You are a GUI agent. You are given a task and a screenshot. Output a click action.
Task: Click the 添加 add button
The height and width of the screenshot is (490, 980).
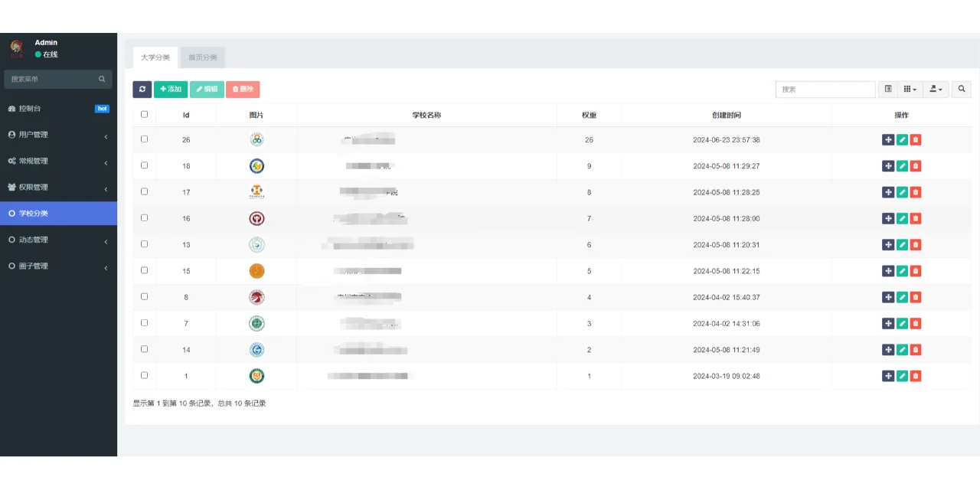[x=171, y=90]
